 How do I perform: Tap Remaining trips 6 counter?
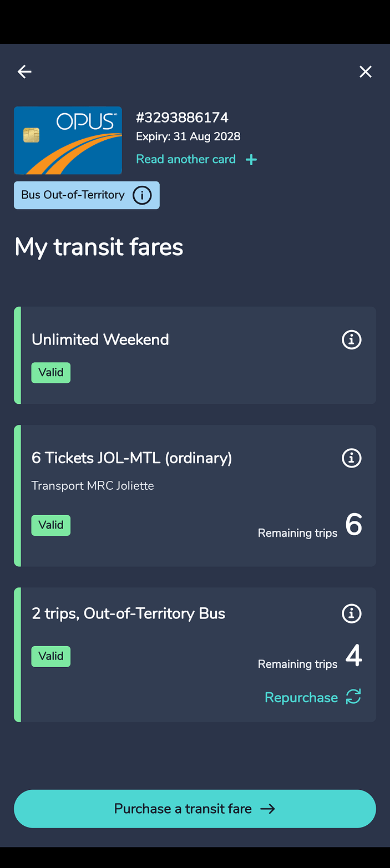coord(310,525)
